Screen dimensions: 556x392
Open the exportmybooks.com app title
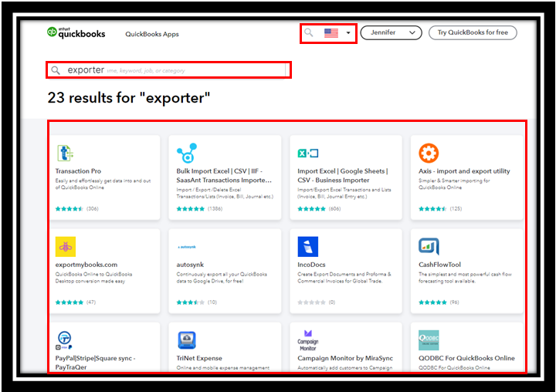tap(86, 265)
